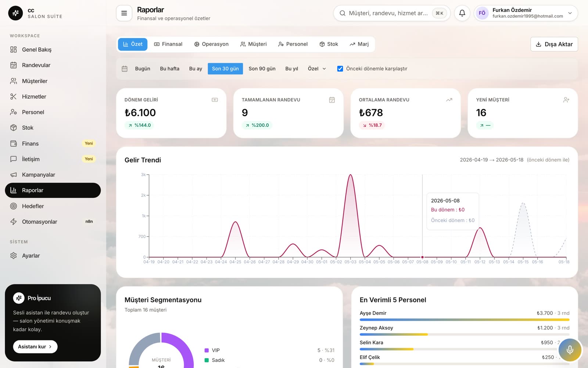This screenshot has width=588, height=368.
Task: Switch to Personel reports tab
Action: click(x=293, y=44)
